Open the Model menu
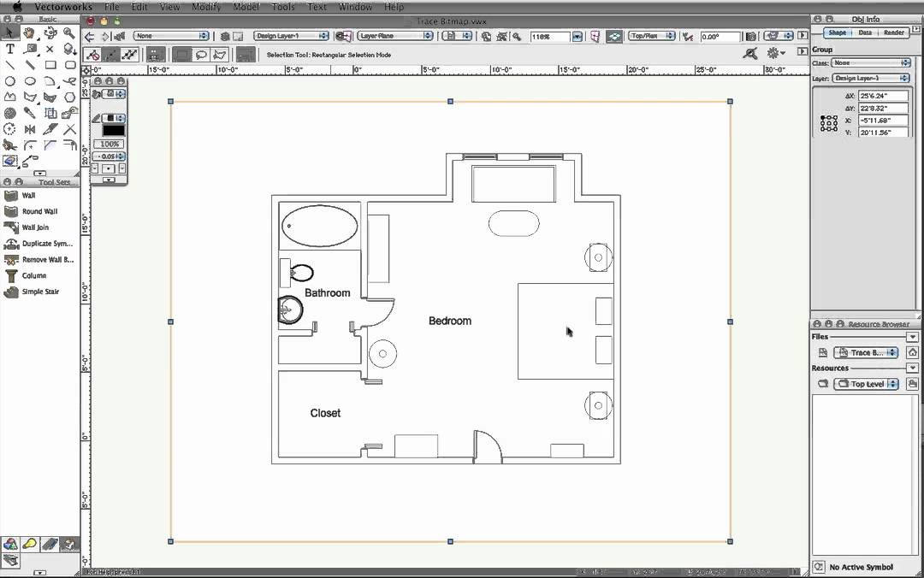Screen dimensions: 924x578 [246, 7]
